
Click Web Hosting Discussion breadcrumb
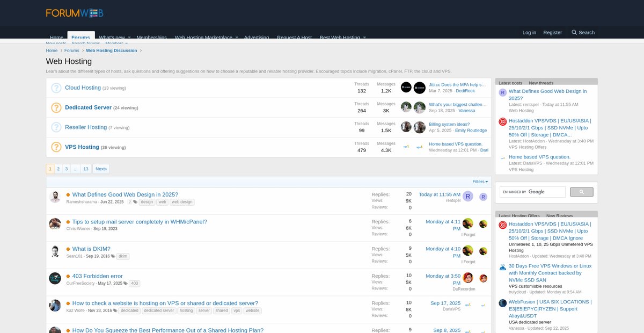111,50
